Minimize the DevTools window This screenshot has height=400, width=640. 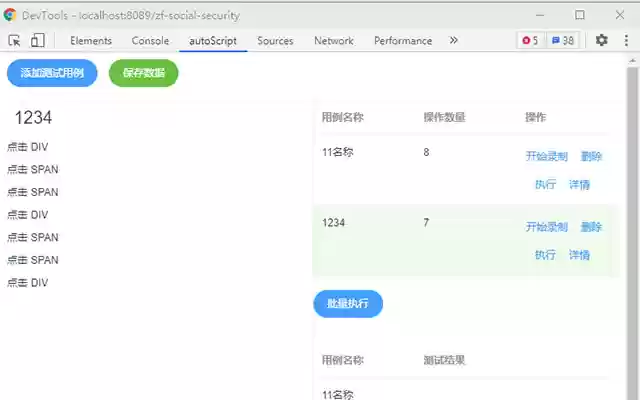click(540, 15)
